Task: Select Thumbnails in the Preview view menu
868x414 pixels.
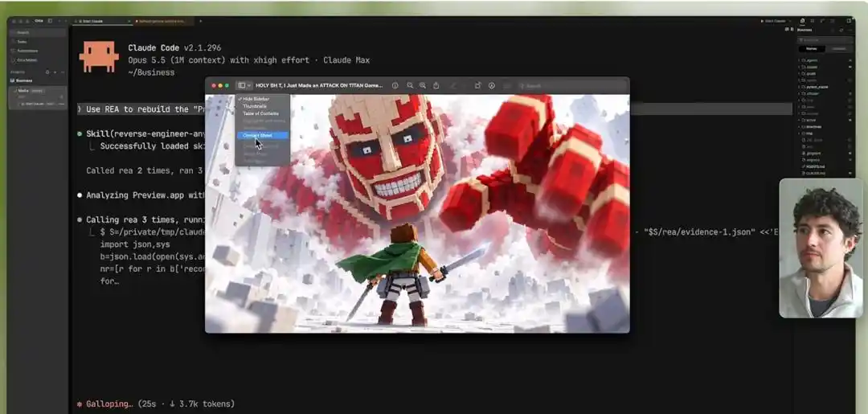Action: [263, 106]
